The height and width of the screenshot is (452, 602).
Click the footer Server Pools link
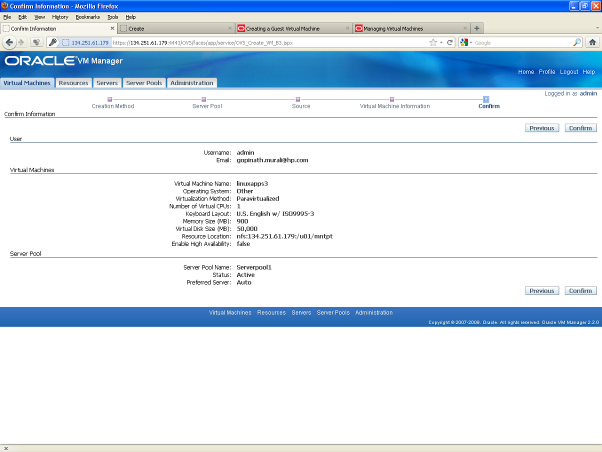[x=333, y=313]
